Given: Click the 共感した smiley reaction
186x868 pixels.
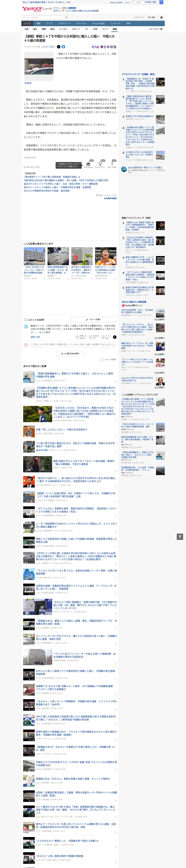Looking at the screenshot, I should tap(77, 337).
